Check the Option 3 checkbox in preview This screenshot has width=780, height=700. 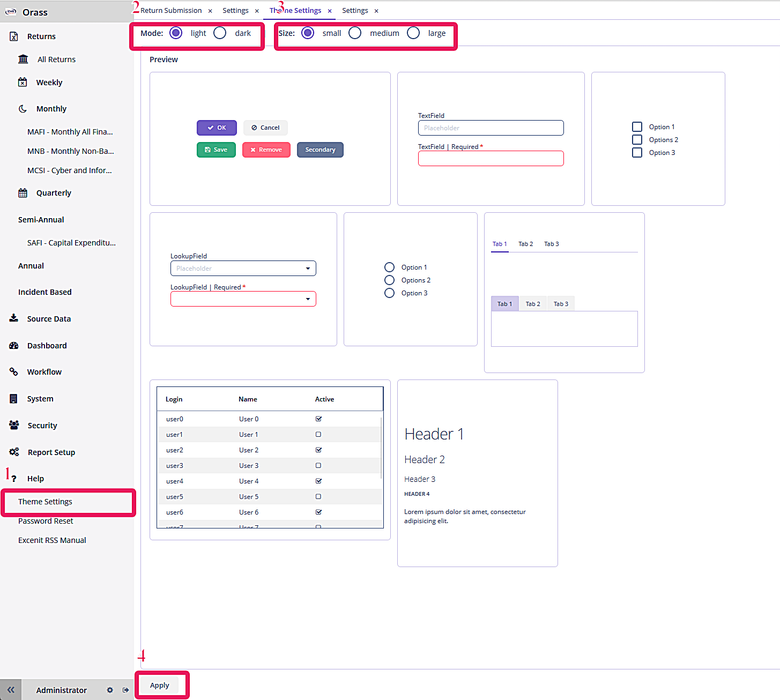[x=637, y=152]
